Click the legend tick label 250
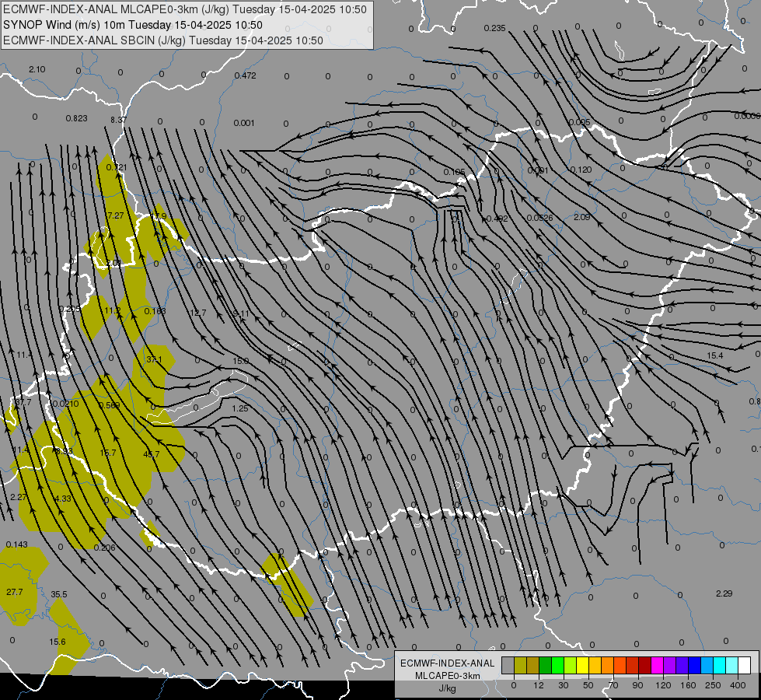Image resolution: width=761 pixels, height=700 pixels. (713, 685)
